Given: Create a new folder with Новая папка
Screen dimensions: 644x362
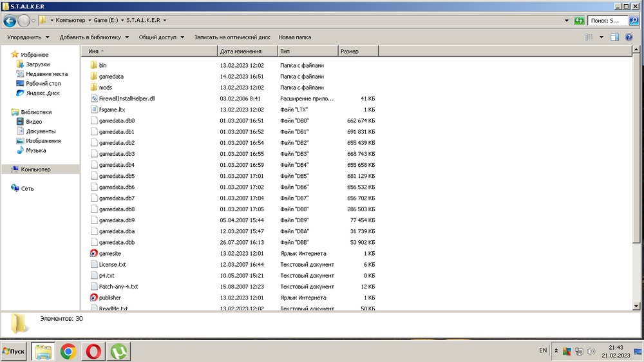Looking at the screenshot, I should [295, 37].
